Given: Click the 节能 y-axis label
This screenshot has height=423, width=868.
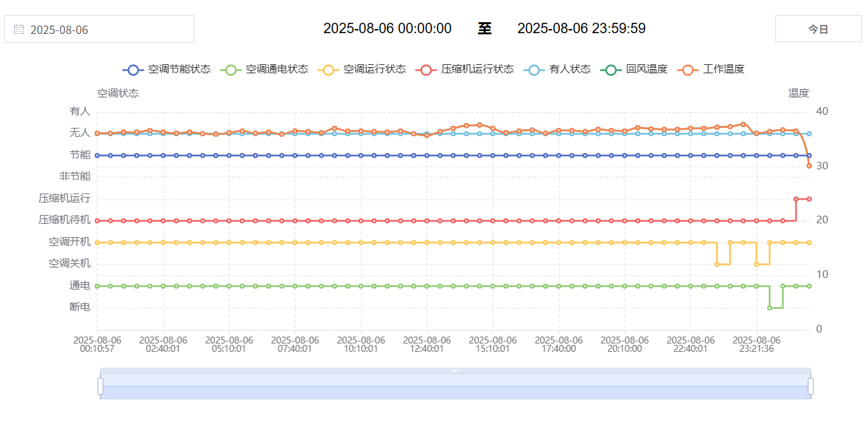Looking at the screenshot, I should tap(80, 154).
